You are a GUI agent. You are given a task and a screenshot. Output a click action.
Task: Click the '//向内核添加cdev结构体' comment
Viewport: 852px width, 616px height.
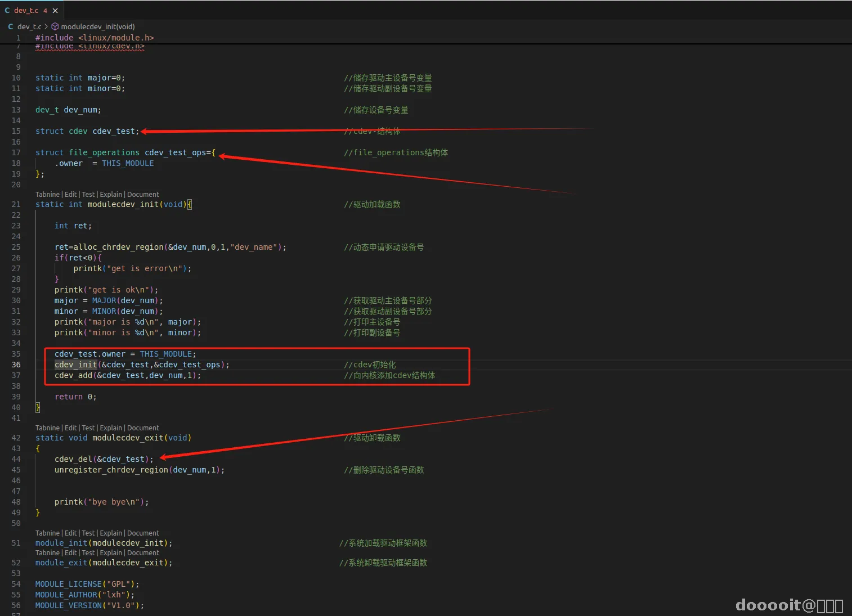[x=389, y=375]
